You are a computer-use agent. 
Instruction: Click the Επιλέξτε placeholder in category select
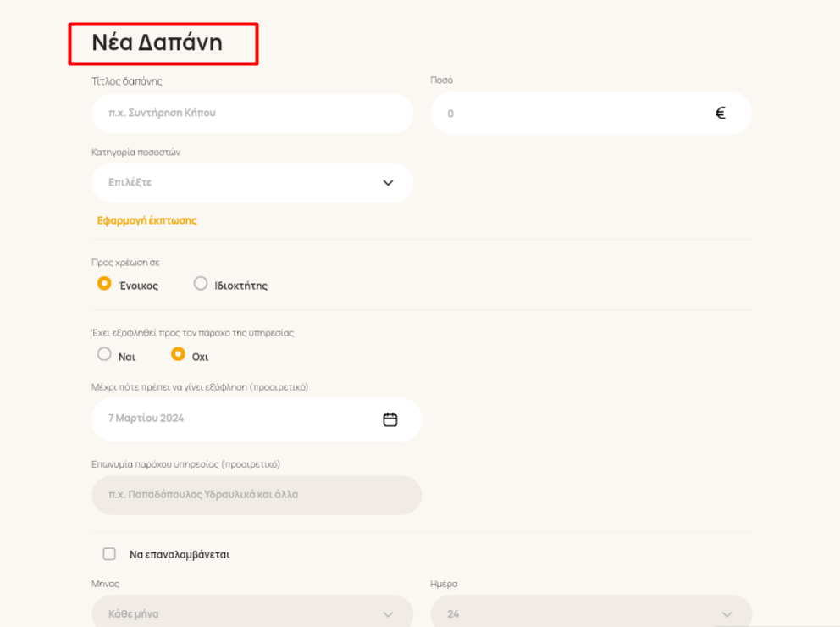130,182
